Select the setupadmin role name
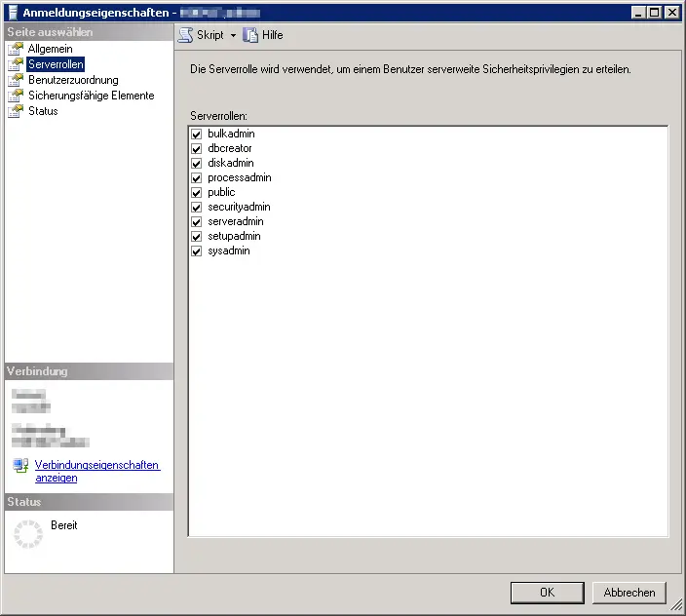The image size is (686, 616). [x=234, y=236]
